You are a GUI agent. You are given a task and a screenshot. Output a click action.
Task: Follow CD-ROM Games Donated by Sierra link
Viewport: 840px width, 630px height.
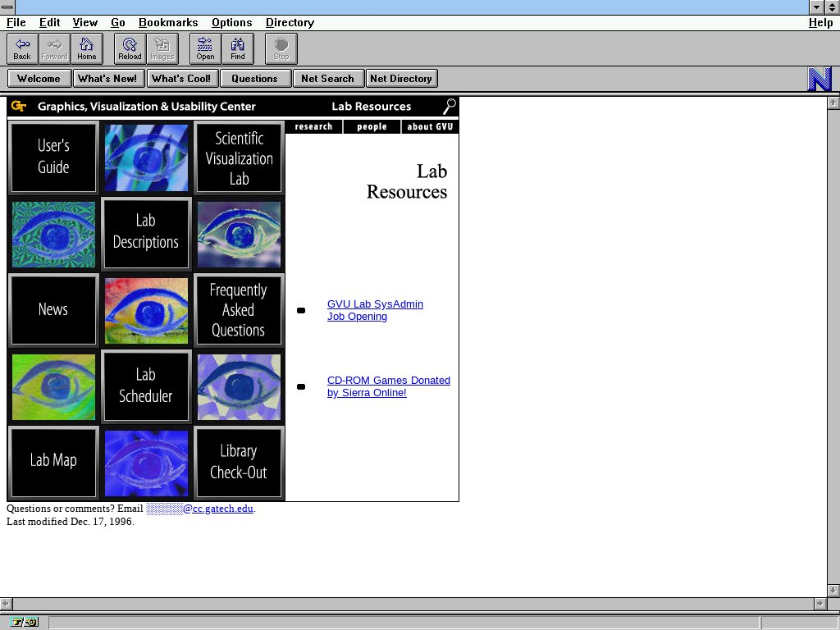[388, 386]
